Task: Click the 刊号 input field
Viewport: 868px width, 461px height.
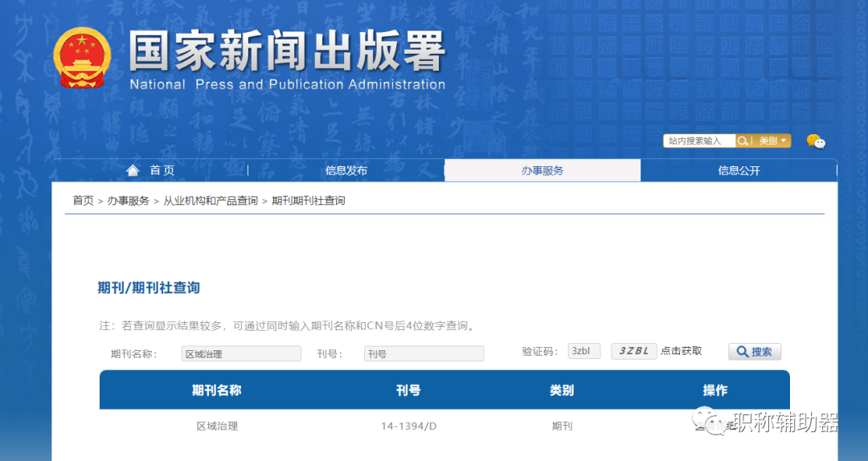Action: 424,353
